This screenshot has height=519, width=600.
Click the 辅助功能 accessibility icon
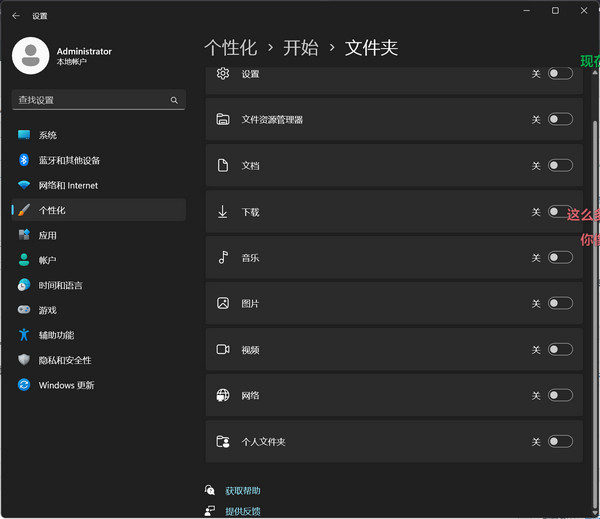(x=24, y=335)
